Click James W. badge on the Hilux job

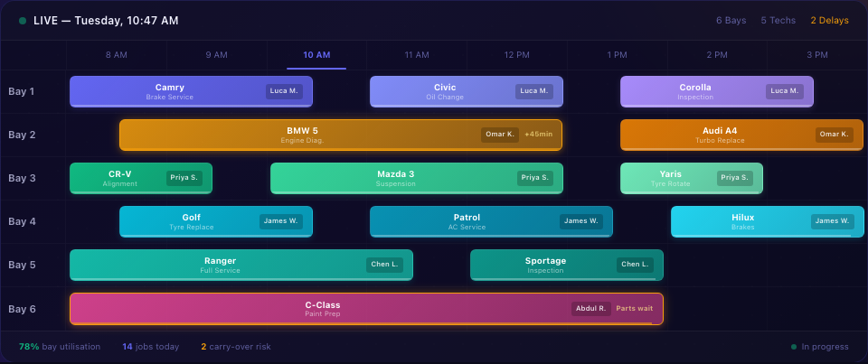click(x=832, y=222)
